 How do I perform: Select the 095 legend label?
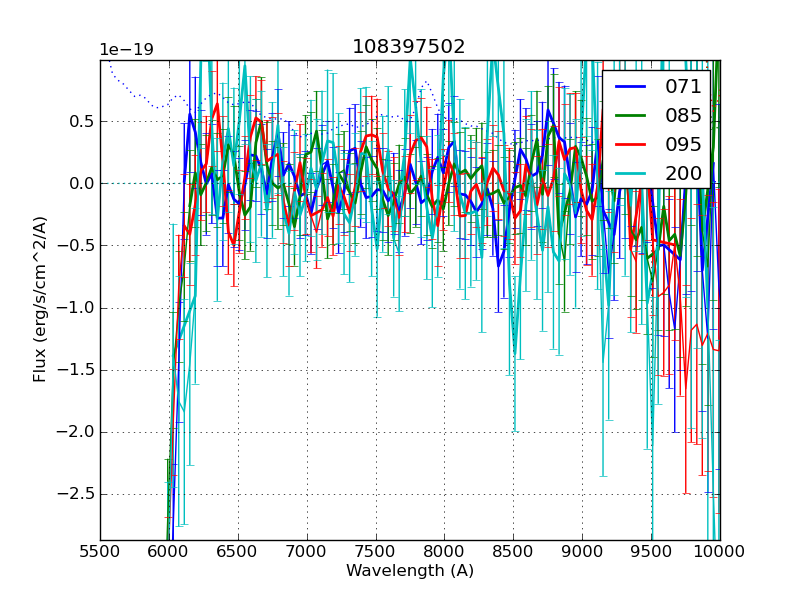click(x=683, y=144)
